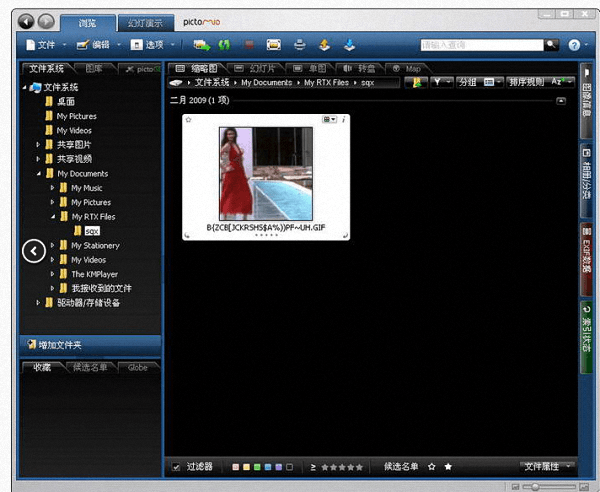Image resolution: width=600 pixels, height=492 pixels.
Task: Click the red stop square icon
Action: coord(249,45)
